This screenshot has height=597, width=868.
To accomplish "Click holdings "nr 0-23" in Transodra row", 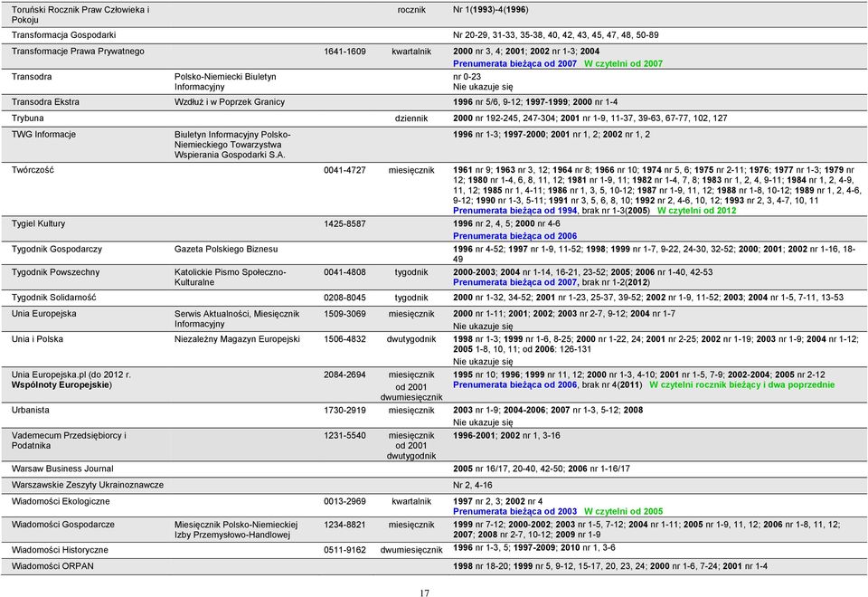I will [x=467, y=77].
